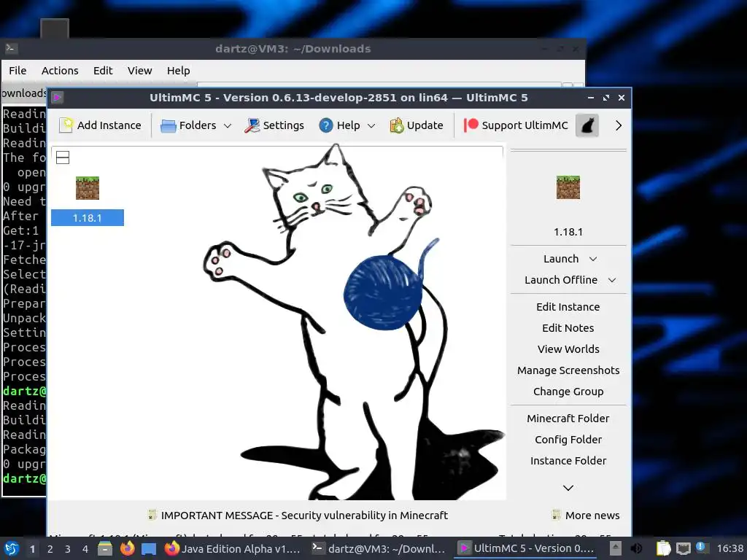This screenshot has width=747, height=560.
Task: Click Launch Offline
Action: point(561,279)
